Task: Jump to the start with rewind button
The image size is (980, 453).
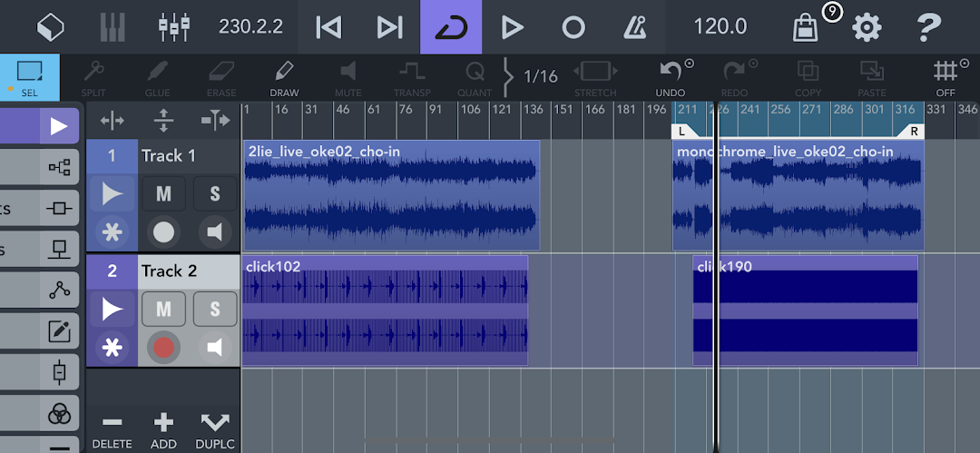Action: [328, 27]
